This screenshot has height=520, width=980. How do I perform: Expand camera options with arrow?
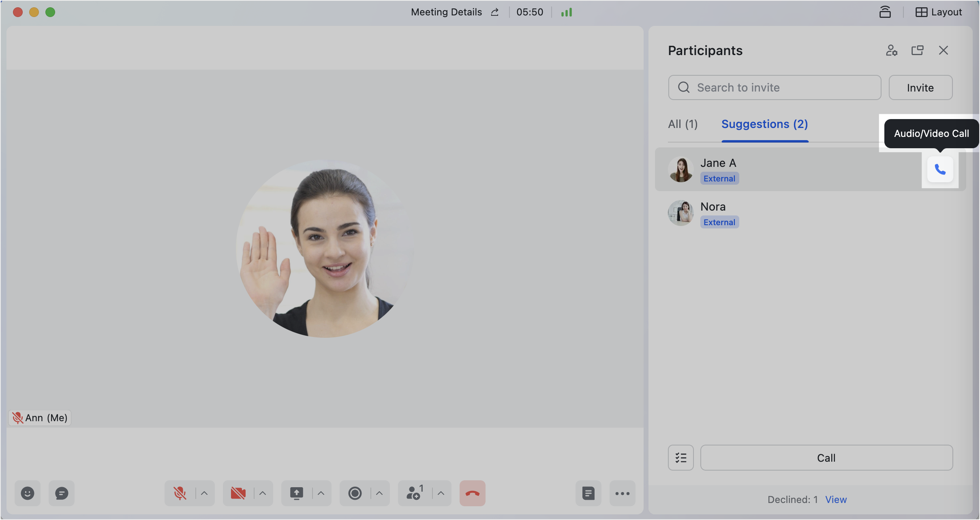click(x=263, y=493)
